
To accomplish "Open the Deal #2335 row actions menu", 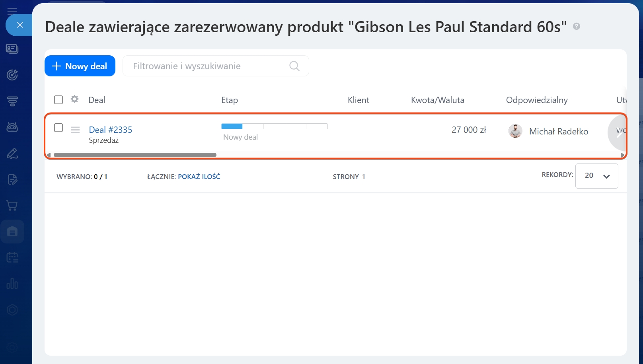I will (x=75, y=130).
